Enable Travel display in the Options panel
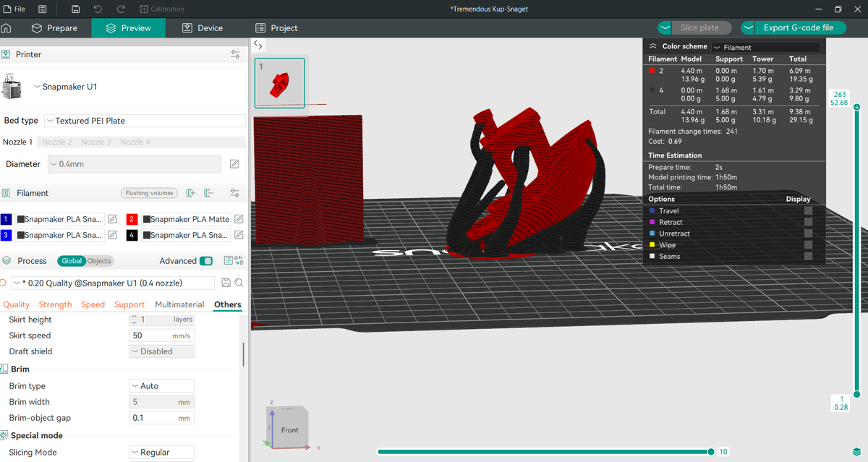The image size is (868, 462). point(807,210)
